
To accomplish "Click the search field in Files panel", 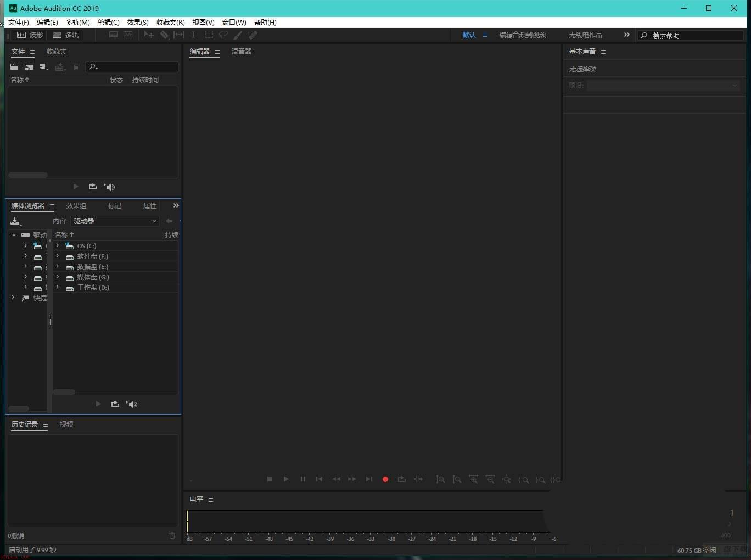I will pyautogui.click(x=132, y=67).
